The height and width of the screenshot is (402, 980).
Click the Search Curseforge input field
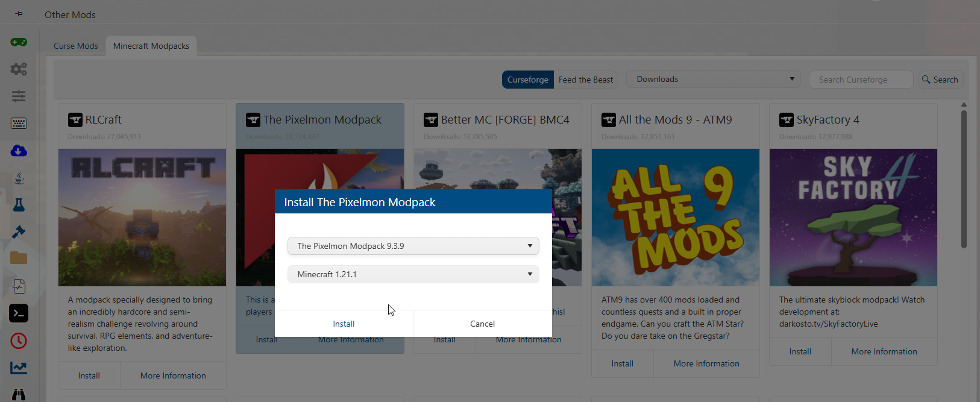pyautogui.click(x=861, y=80)
